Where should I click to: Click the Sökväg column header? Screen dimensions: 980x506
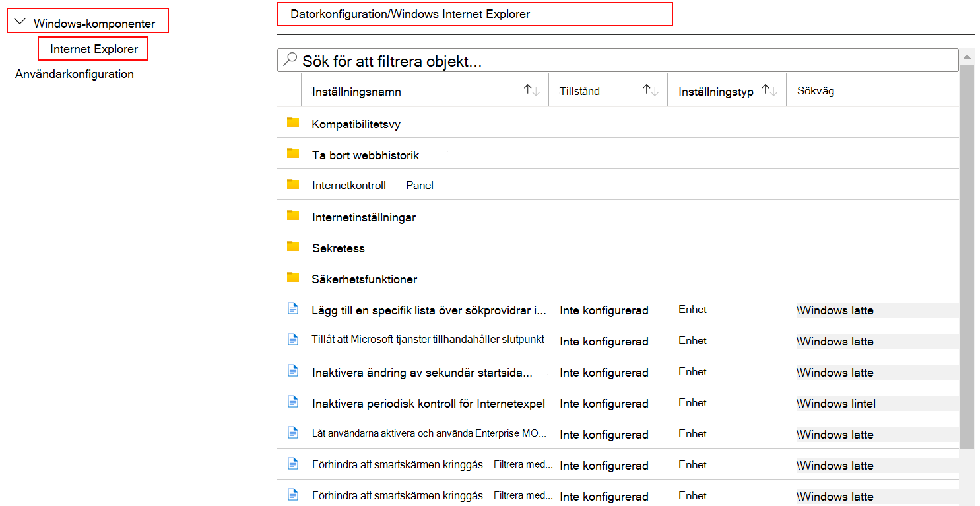tap(816, 91)
